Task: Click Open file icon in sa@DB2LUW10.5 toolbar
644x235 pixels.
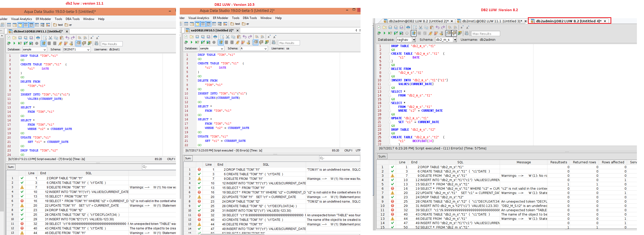Action: click(192, 37)
